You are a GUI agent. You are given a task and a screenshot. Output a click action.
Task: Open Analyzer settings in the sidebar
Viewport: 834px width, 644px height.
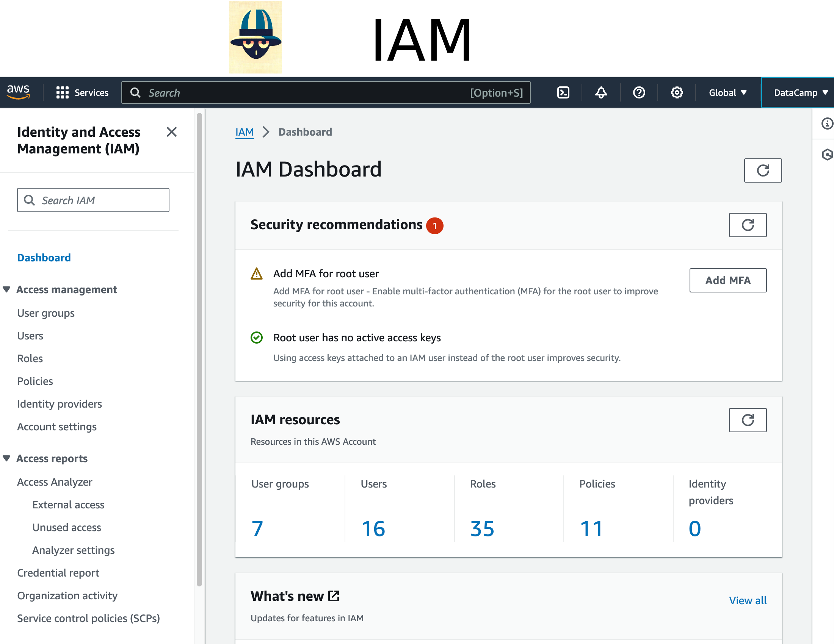point(73,550)
